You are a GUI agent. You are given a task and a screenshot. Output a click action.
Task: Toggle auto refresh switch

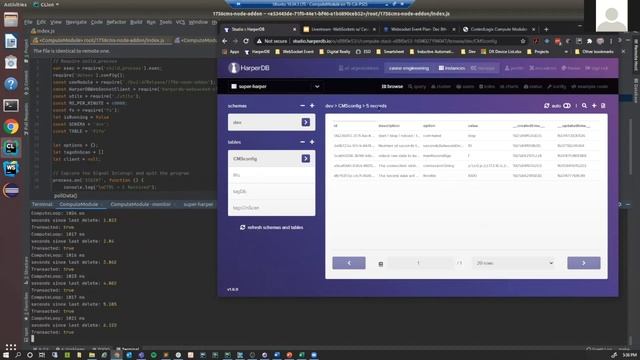pos(567,106)
